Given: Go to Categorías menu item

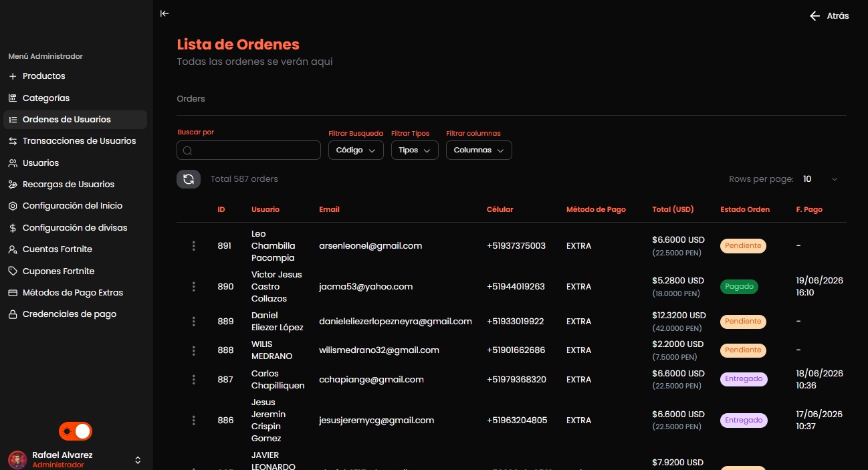Looking at the screenshot, I should (x=75, y=98).
